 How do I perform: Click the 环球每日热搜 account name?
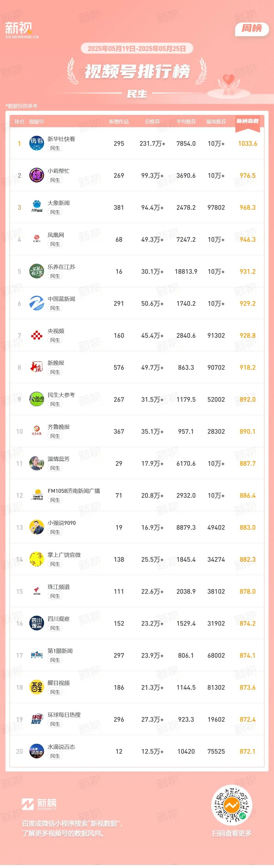click(x=64, y=715)
